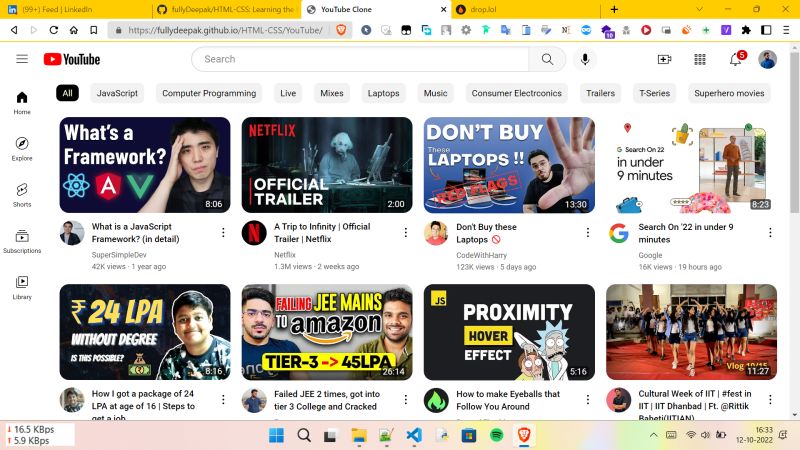Select the Computer Programming chip
800x450 pixels.
[x=209, y=93]
